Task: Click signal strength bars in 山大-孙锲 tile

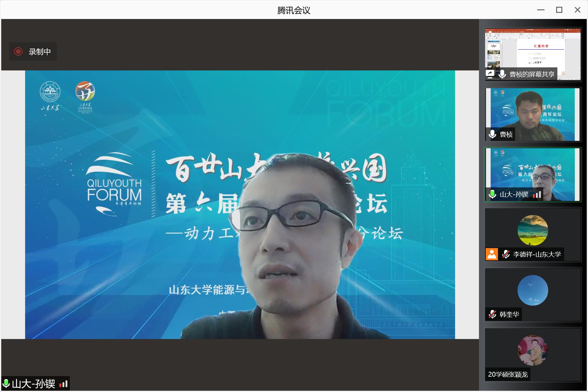Action: point(537,194)
